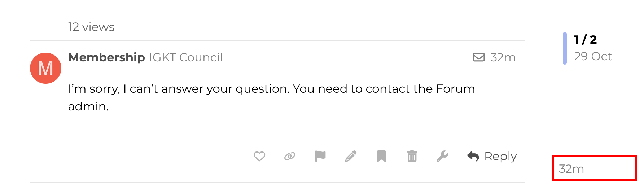Click the blue timeline scroller handle
This screenshot has width=644, height=185.
pyautogui.click(x=565, y=48)
